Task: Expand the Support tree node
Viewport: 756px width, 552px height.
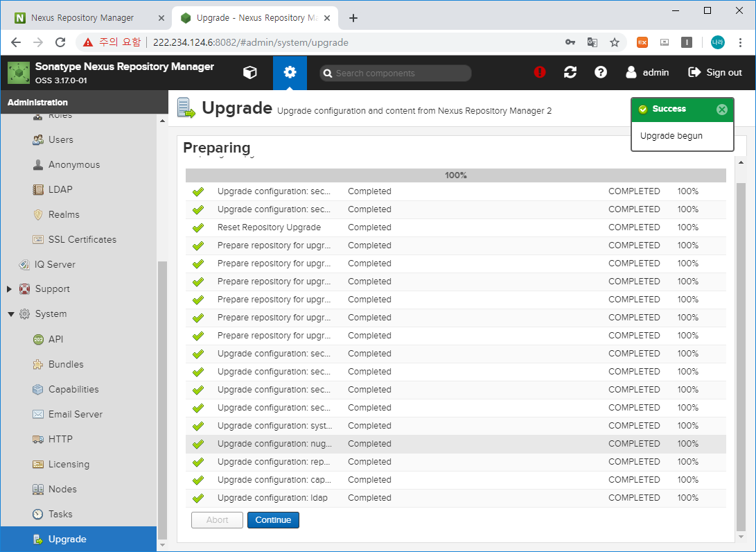Action: [x=9, y=289]
